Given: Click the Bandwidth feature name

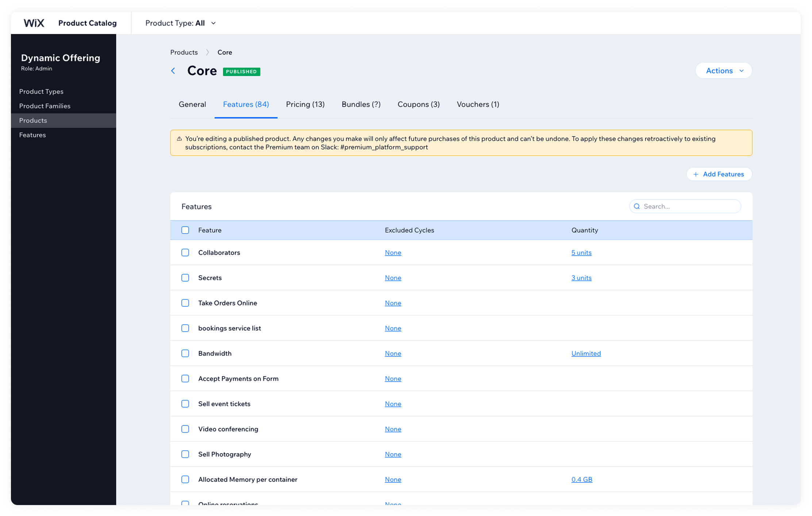Looking at the screenshot, I should coord(215,353).
